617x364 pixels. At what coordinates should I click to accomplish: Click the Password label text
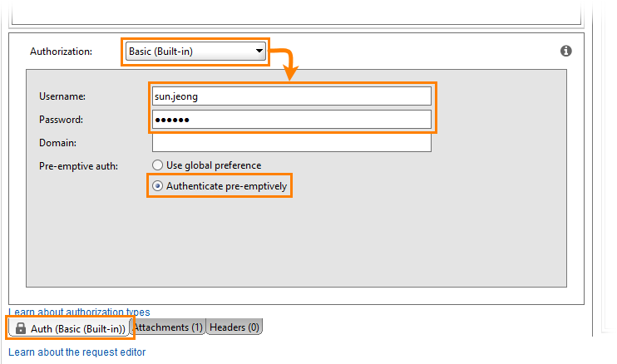coord(61,120)
